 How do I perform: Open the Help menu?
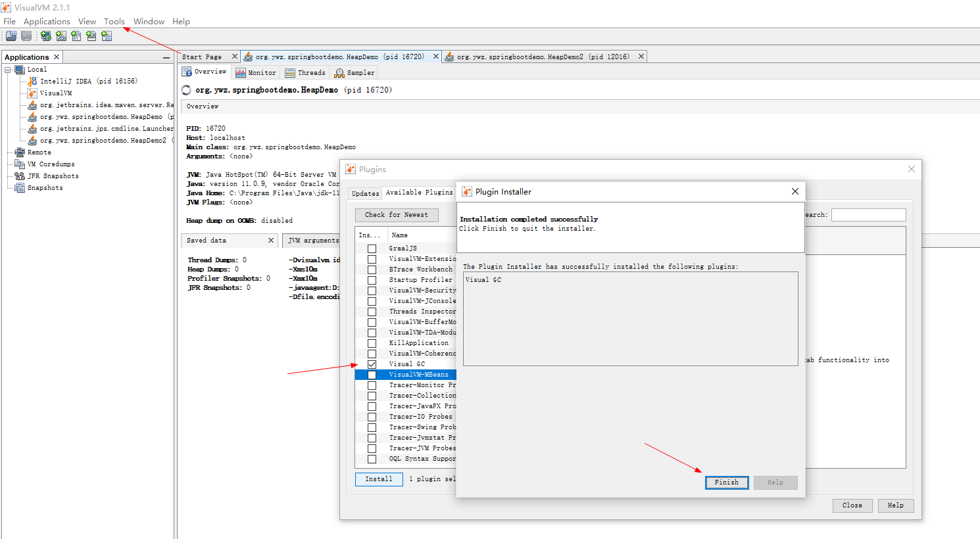coord(181,22)
